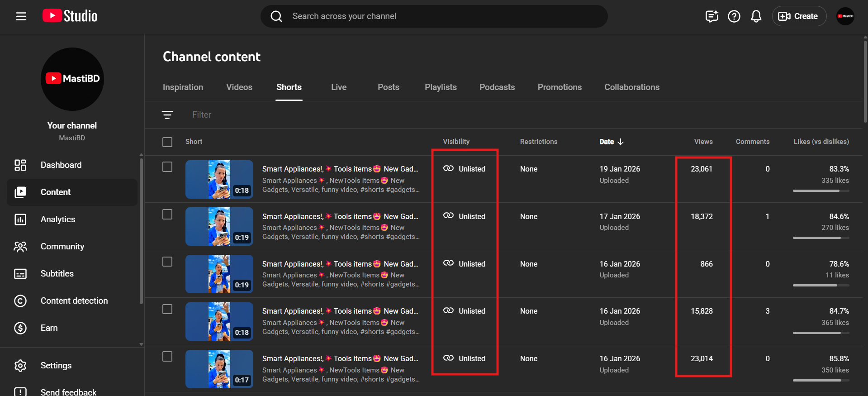The image size is (868, 396).
Task: Open visibility options for 17 Jan 2026 short
Action: [465, 216]
